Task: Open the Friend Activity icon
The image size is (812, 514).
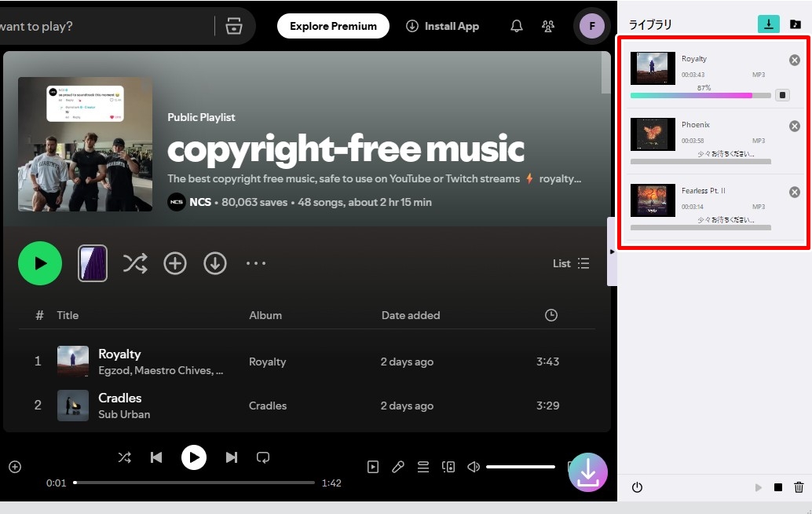Action: [548, 26]
